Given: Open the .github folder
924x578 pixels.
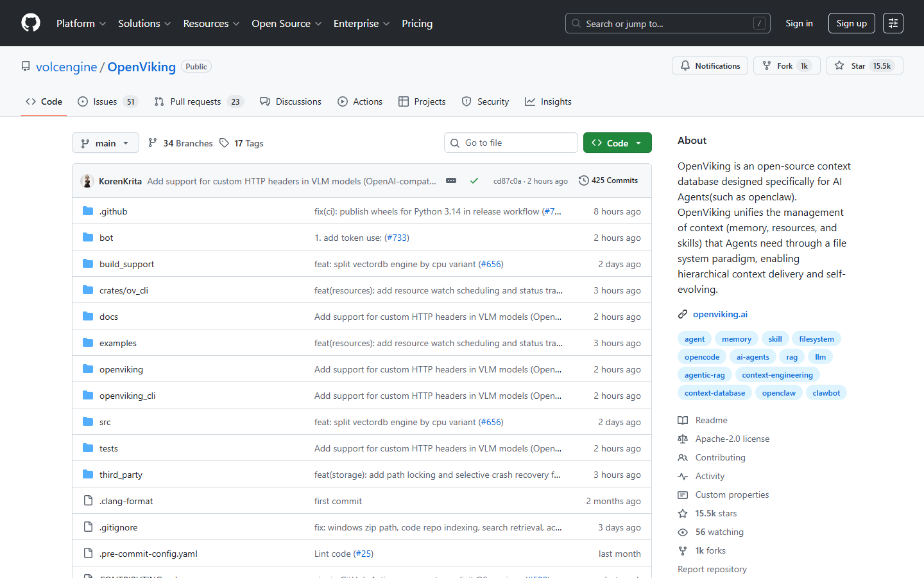Looking at the screenshot, I should click(x=113, y=211).
